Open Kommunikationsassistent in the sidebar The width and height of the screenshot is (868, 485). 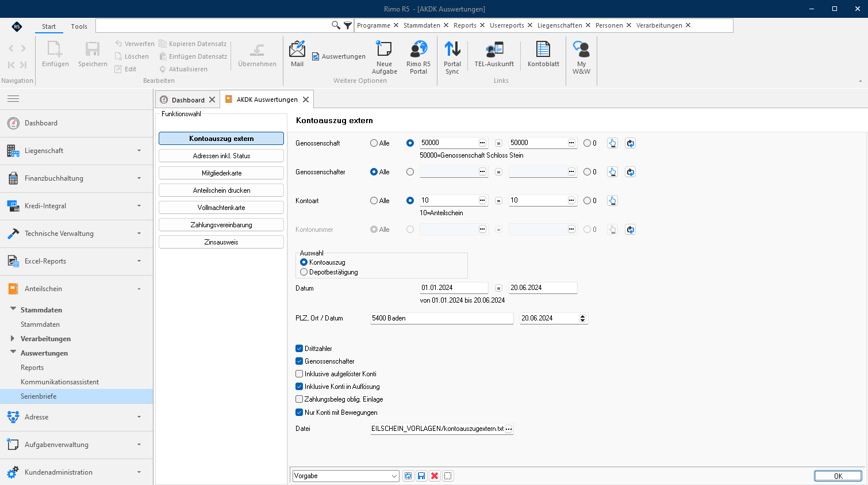pyautogui.click(x=60, y=382)
